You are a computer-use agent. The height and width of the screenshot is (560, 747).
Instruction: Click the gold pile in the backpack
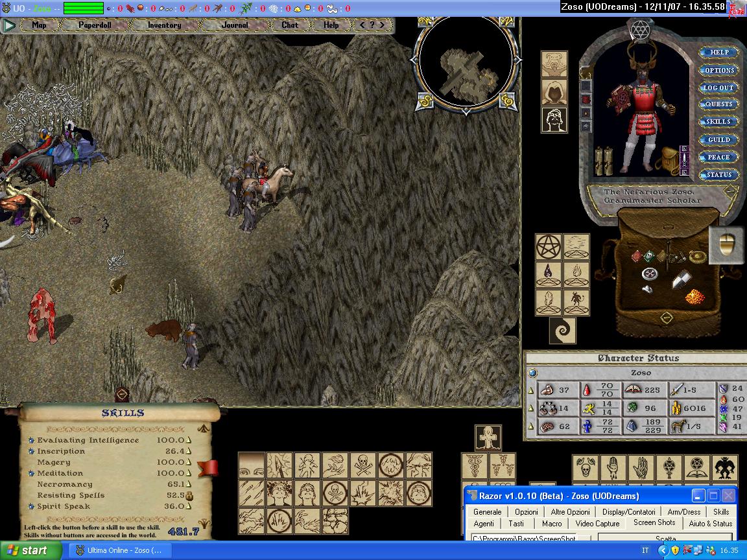(694, 297)
